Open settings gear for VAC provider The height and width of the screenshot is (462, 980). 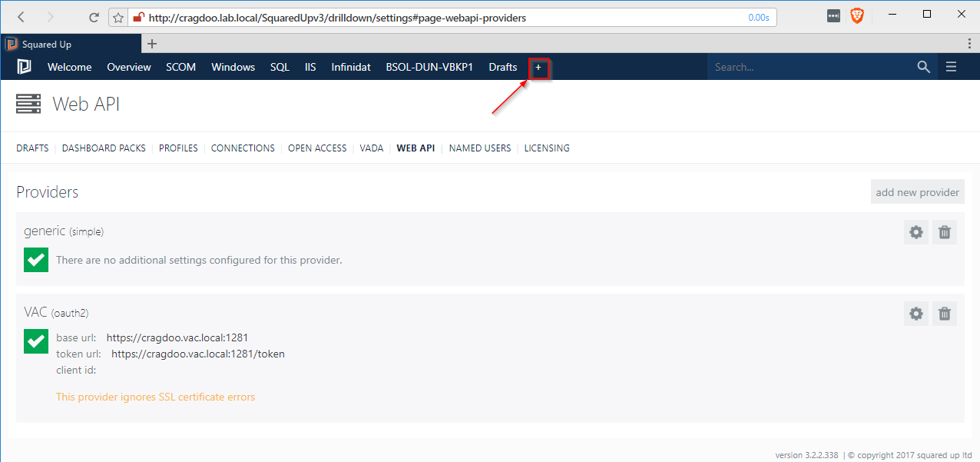(916, 314)
